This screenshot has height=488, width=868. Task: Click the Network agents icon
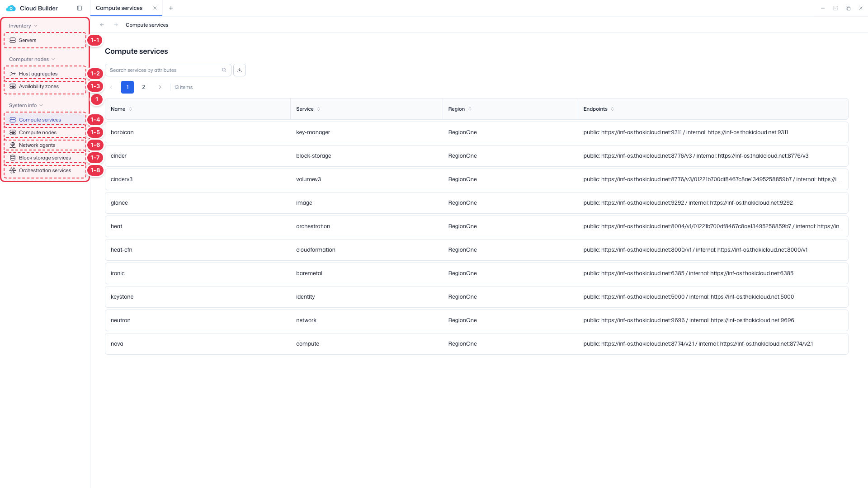click(13, 145)
